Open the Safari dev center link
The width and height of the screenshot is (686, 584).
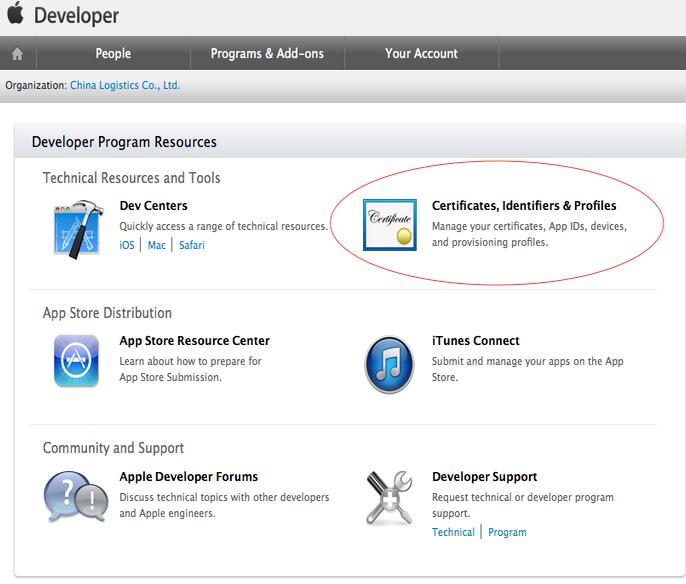(x=192, y=245)
